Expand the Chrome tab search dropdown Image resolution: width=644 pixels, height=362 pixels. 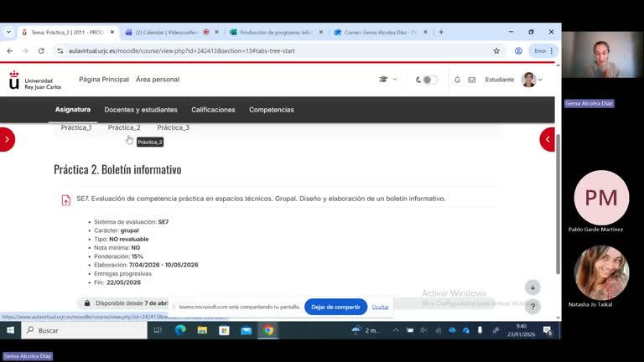pos(8,32)
